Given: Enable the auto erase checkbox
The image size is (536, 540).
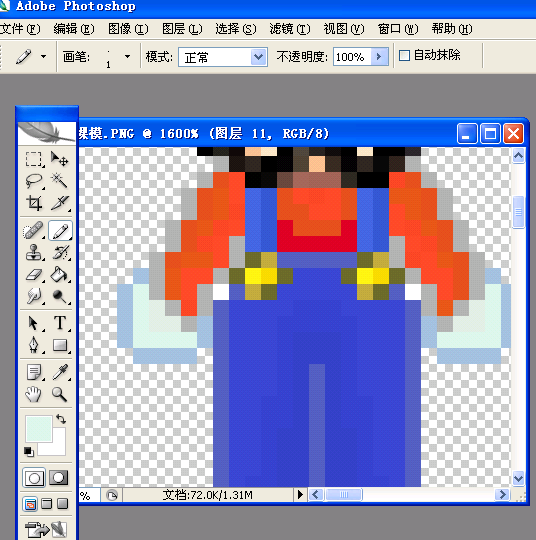Looking at the screenshot, I should click(x=404, y=55).
